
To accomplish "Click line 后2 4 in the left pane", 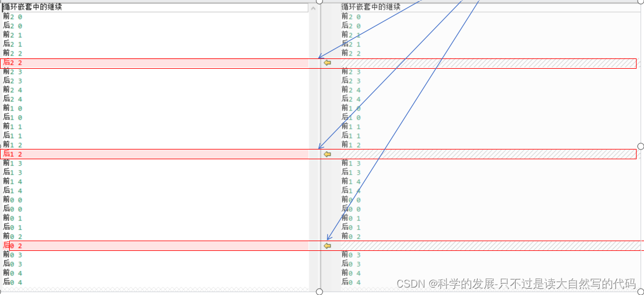I will tap(13, 99).
